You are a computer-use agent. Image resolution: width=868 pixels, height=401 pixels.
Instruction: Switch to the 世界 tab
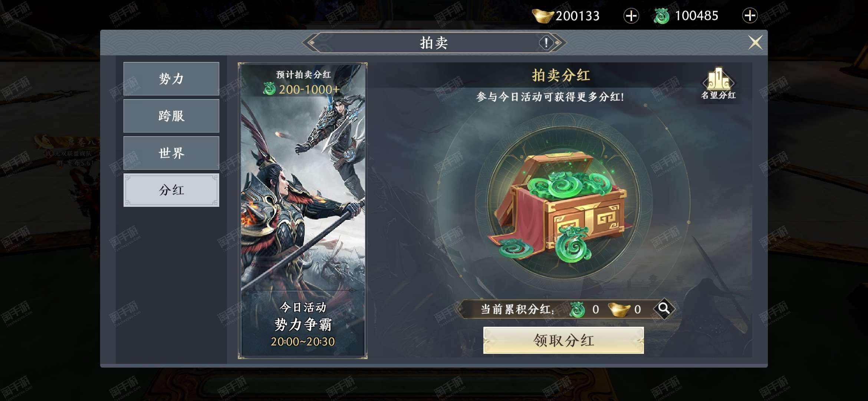click(171, 153)
